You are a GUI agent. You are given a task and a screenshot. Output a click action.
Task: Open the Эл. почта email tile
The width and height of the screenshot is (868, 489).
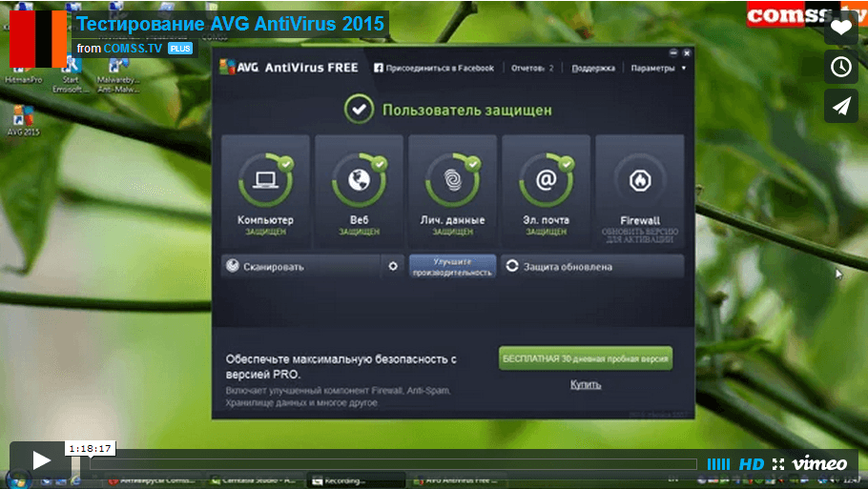tap(546, 192)
